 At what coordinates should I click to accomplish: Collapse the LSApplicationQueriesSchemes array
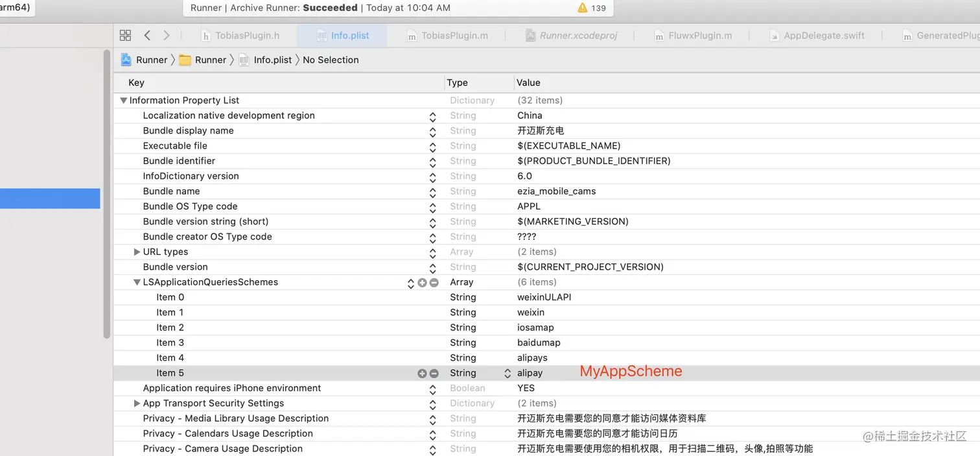point(137,282)
